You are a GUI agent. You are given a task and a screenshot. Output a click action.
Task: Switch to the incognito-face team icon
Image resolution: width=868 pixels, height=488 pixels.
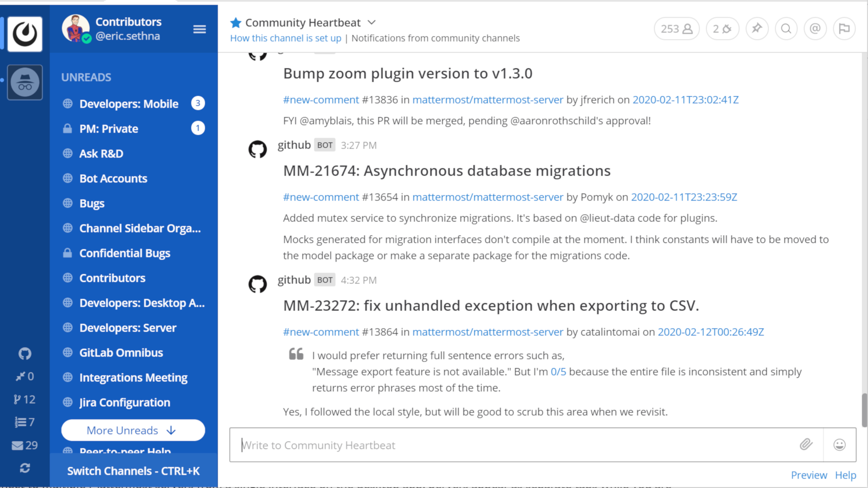25,82
